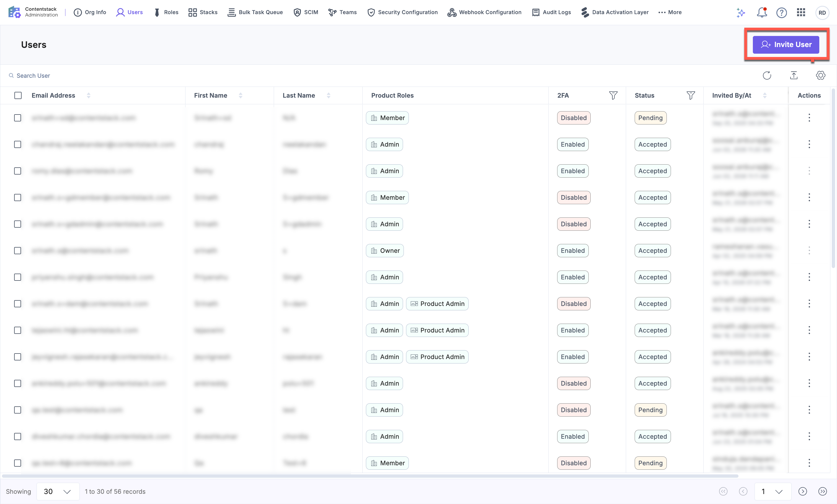
Task: Go to the previous page arrow
Action: (x=743, y=491)
